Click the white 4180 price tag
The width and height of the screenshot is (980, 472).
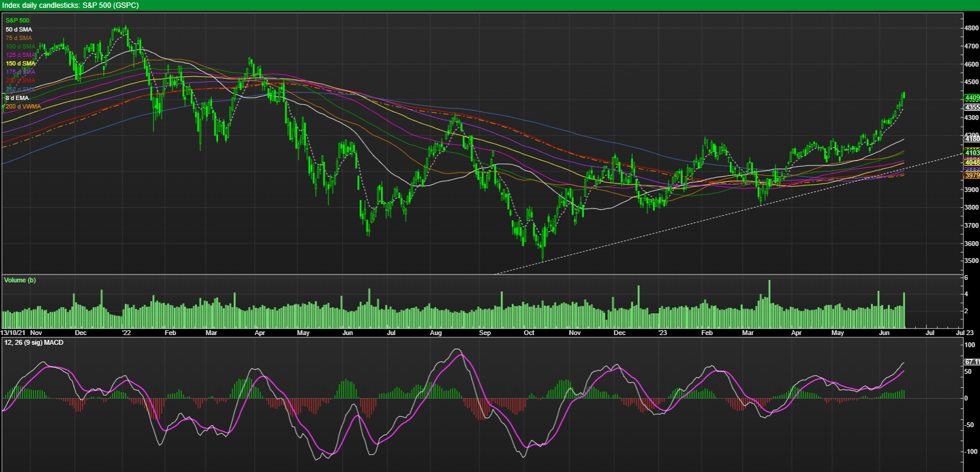tap(972, 139)
